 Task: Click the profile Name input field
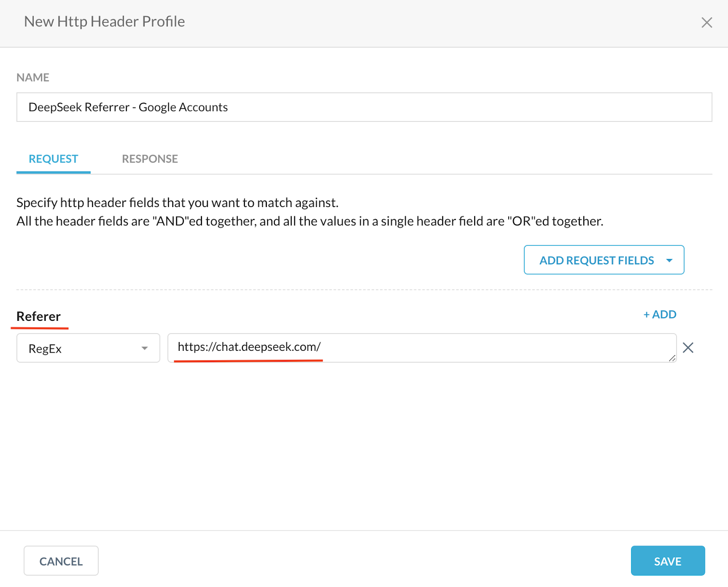click(x=364, y=107)
